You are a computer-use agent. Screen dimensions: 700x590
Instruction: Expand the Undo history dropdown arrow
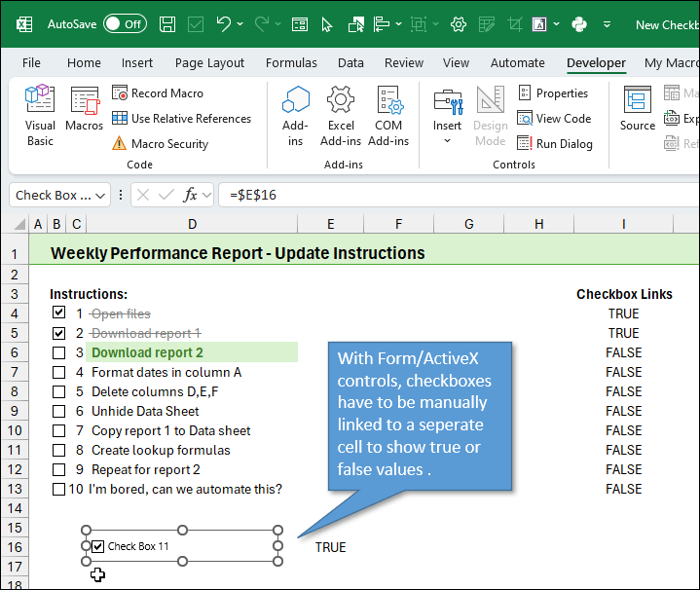[241, 24]
